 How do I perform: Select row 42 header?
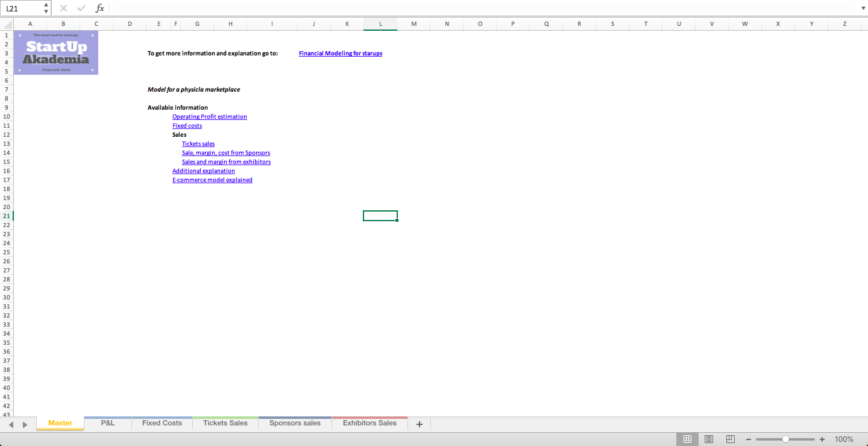click(x=7, y=406)
